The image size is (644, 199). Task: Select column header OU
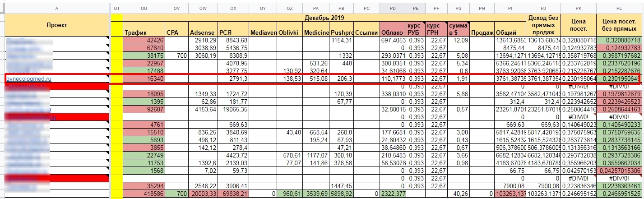tap(144, 9)
